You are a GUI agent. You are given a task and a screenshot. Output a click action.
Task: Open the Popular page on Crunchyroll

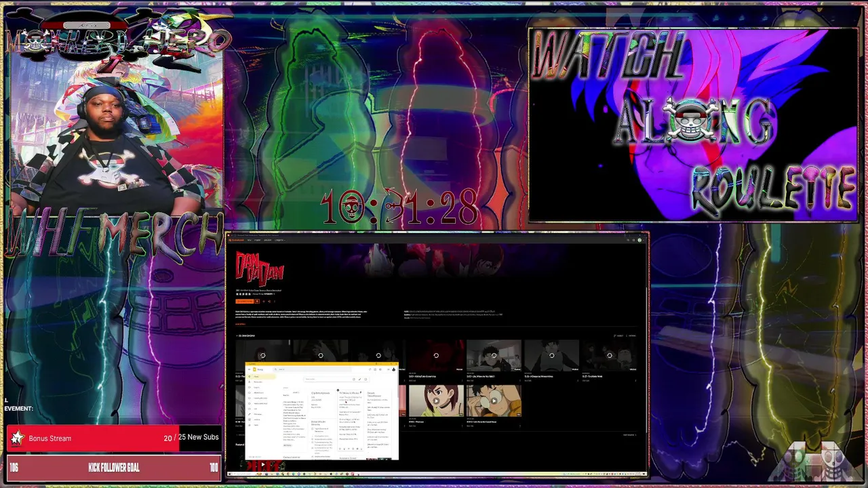point(258,240)
